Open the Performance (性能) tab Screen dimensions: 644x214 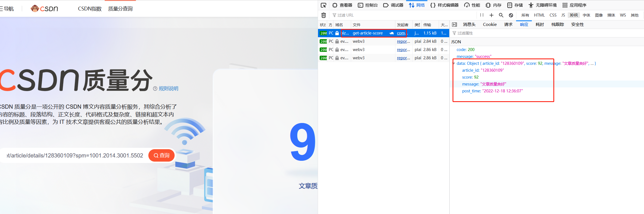[x=472, y=5]
